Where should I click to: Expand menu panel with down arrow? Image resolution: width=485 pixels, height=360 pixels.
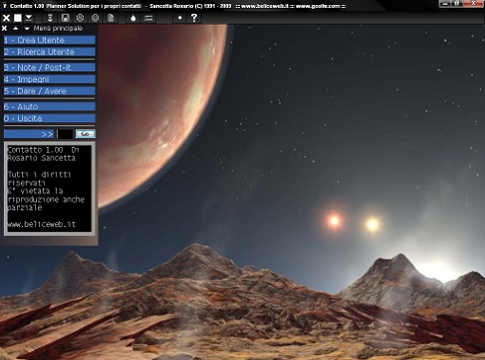pos(27,29)
